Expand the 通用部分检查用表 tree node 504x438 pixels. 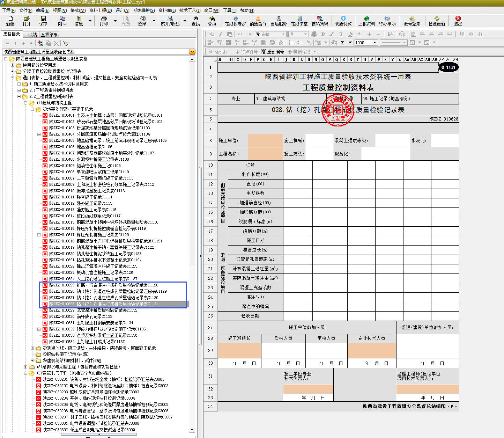tap(13, 65)
